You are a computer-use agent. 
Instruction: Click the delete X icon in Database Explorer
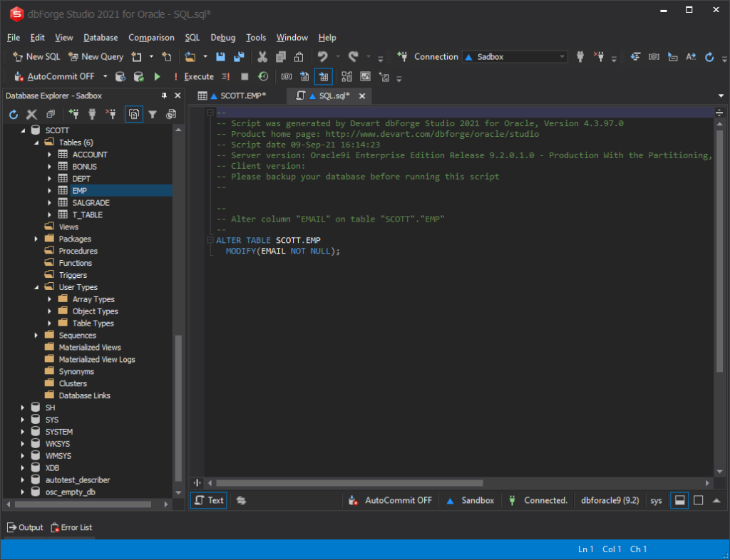tap(31, 114)
